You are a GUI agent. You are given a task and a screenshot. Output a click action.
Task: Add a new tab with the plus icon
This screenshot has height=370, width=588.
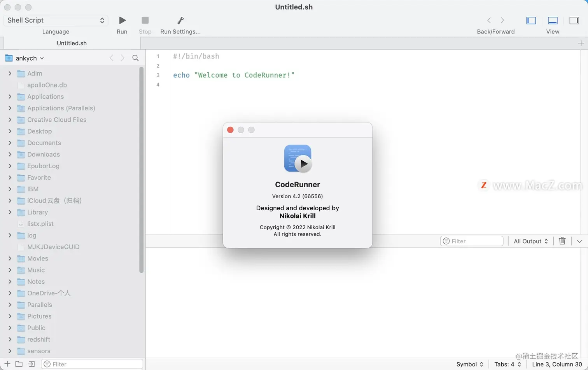point(581,43)
